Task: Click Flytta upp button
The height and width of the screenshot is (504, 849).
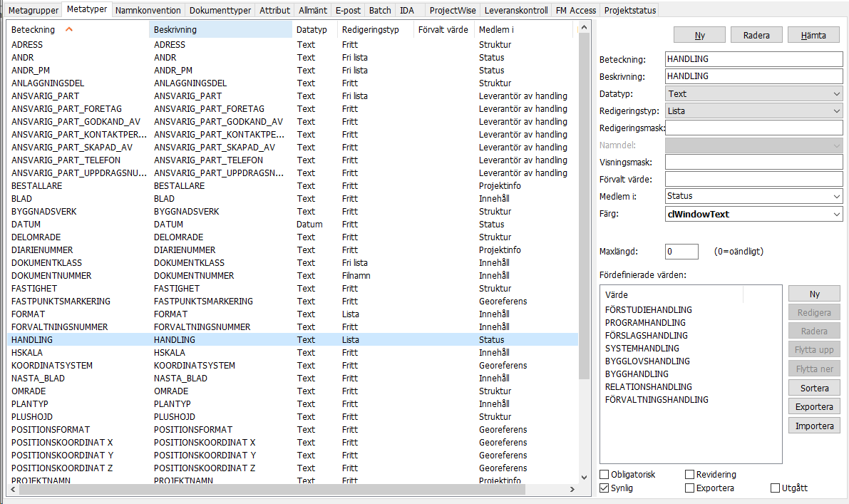Action: (x=814, y=350)
